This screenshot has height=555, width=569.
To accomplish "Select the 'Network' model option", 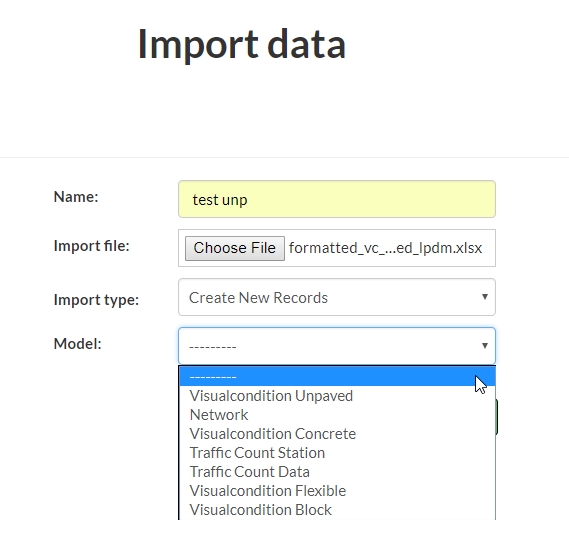I will click(219, 415).
